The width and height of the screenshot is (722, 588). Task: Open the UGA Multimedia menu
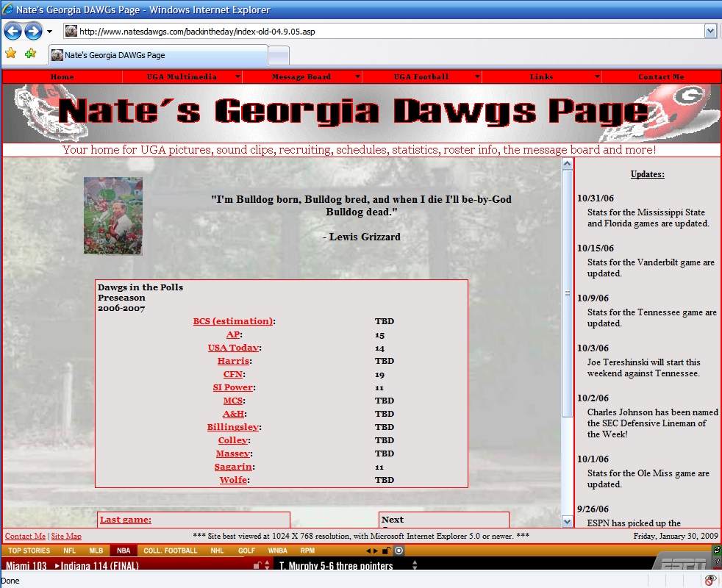(x=182, y=77)
